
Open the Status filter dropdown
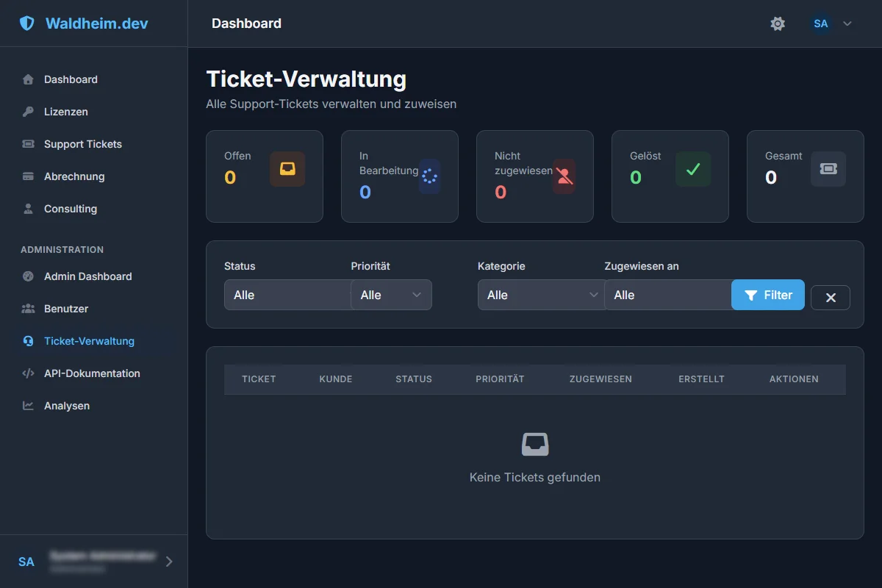click(x=287, y=295)
